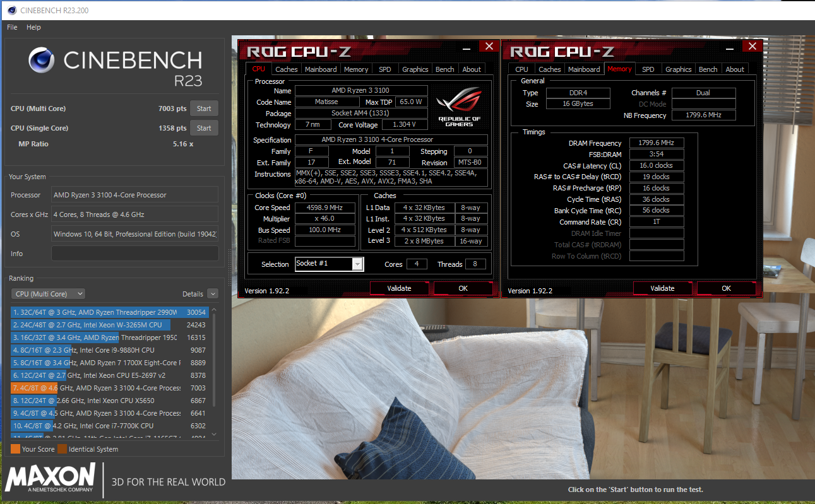Image resolution: width=815 pixels, height=504 pixels.
Task: Switch to Caches tab in left CPU-Z
Action: 286,69
